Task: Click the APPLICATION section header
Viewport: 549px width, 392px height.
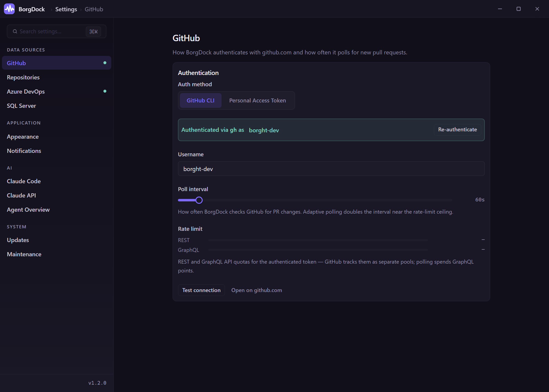Action: 24,123
